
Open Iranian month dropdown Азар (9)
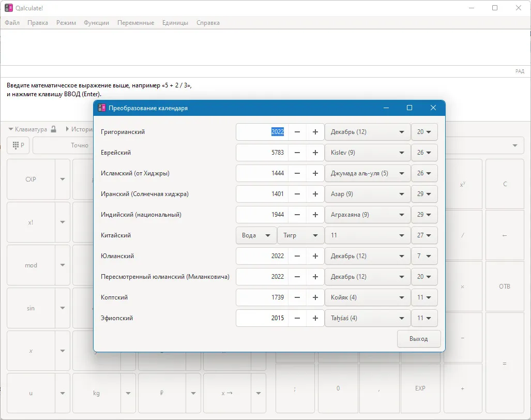tap(368, 194)
